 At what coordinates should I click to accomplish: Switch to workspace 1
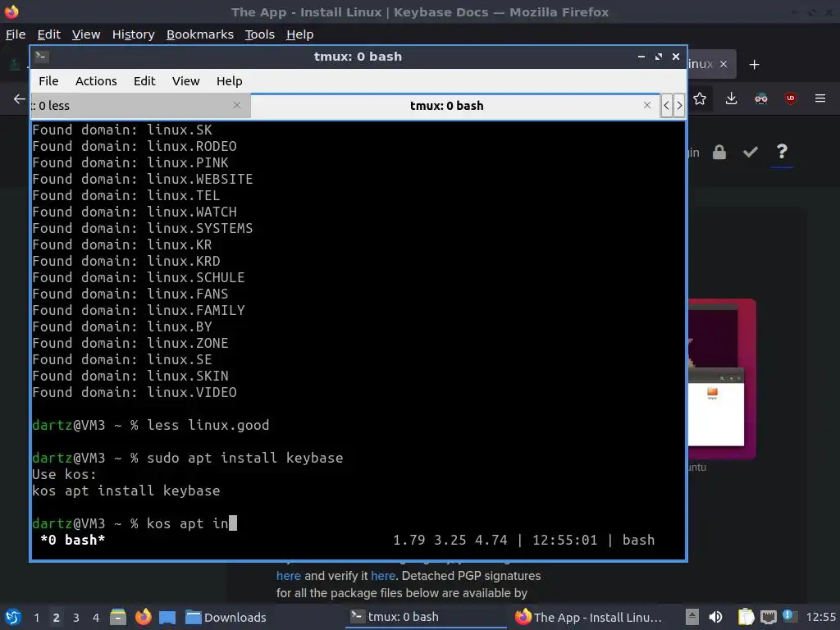click(x=36, y=617)
